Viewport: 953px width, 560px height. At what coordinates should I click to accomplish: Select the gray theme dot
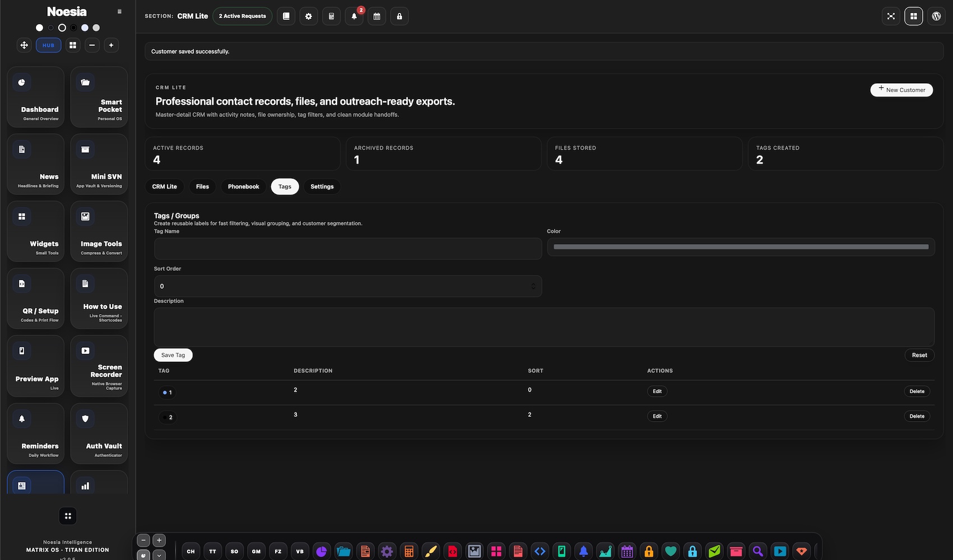tap(96, 27)
